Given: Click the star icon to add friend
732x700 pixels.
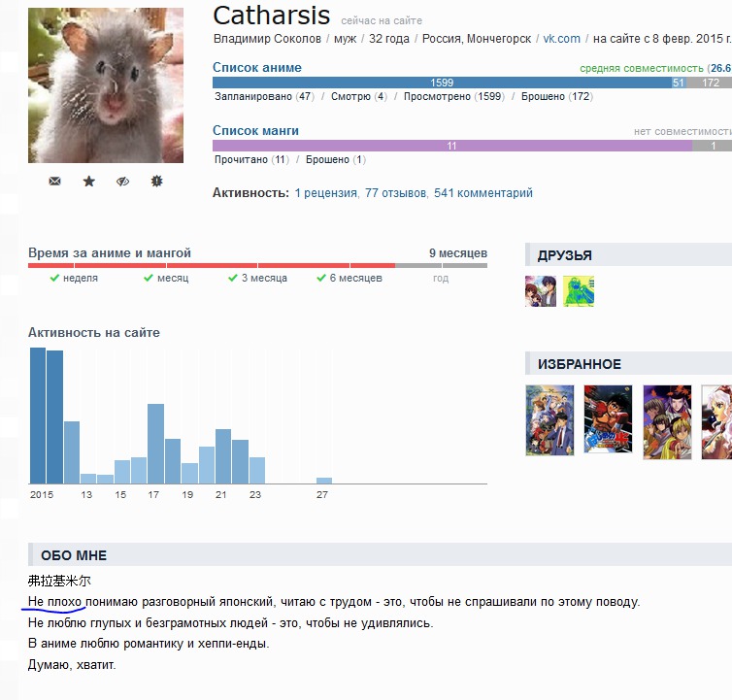Looking at the screenshot, I should pos(88,182).
